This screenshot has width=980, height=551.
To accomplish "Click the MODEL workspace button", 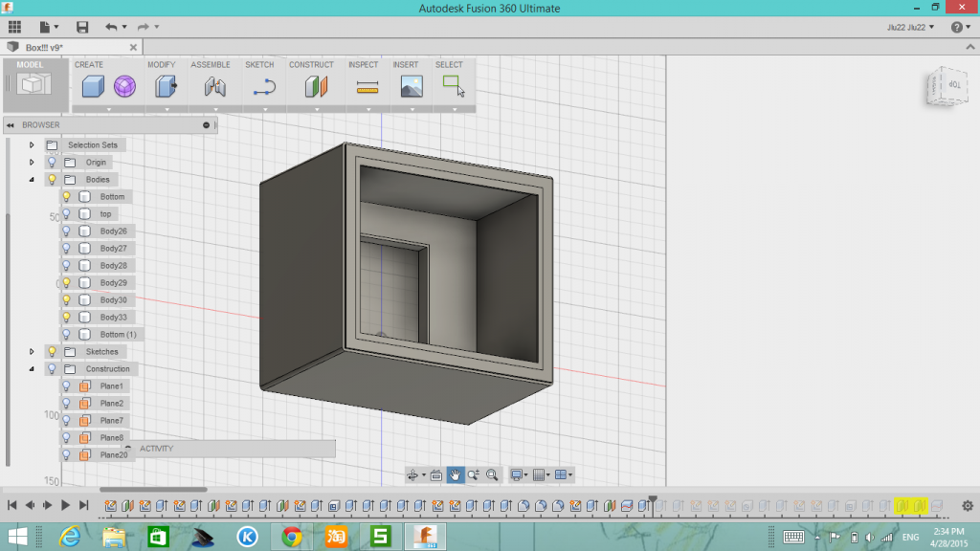I will (x=35, y=82).
